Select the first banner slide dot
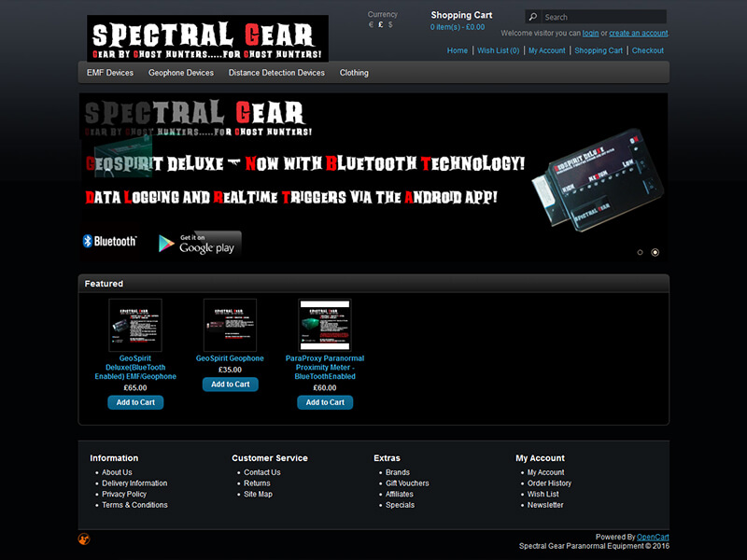This screenshot has width=747, height=560. click(x=640, y=252)
